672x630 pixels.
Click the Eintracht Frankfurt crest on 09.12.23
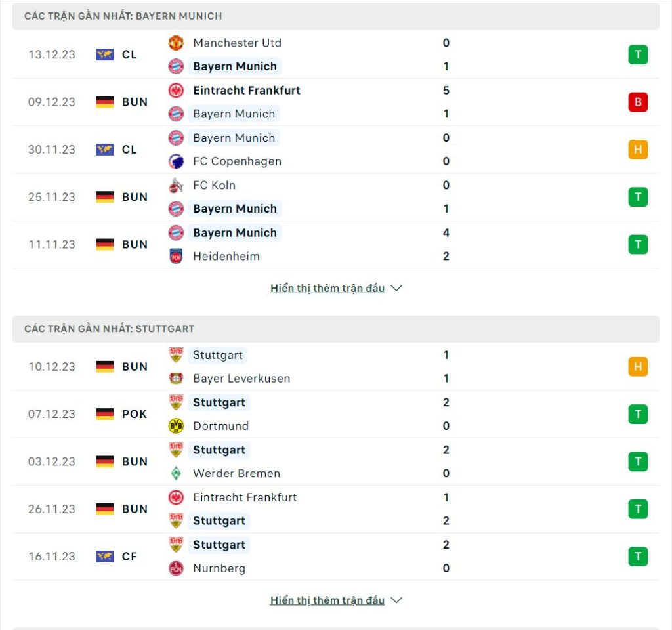[x=176, y=91]
